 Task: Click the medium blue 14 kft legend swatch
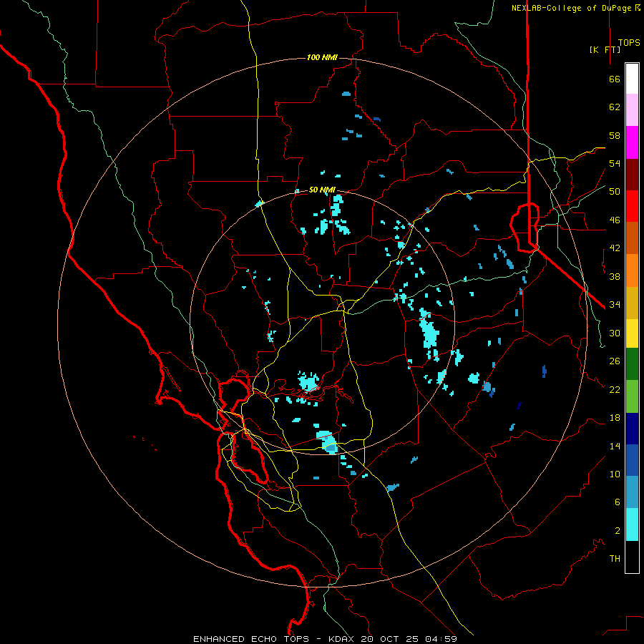632,460
